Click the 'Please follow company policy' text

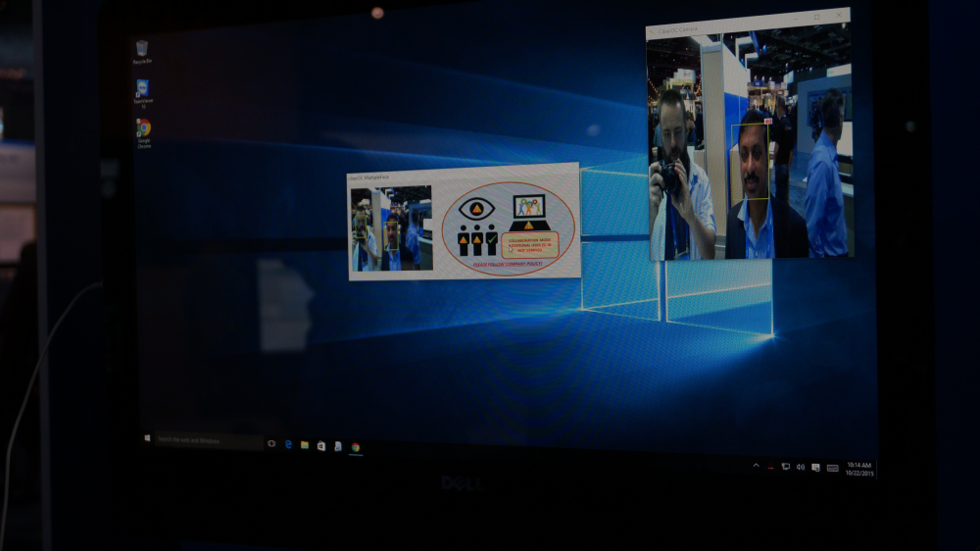coord(508,265)
